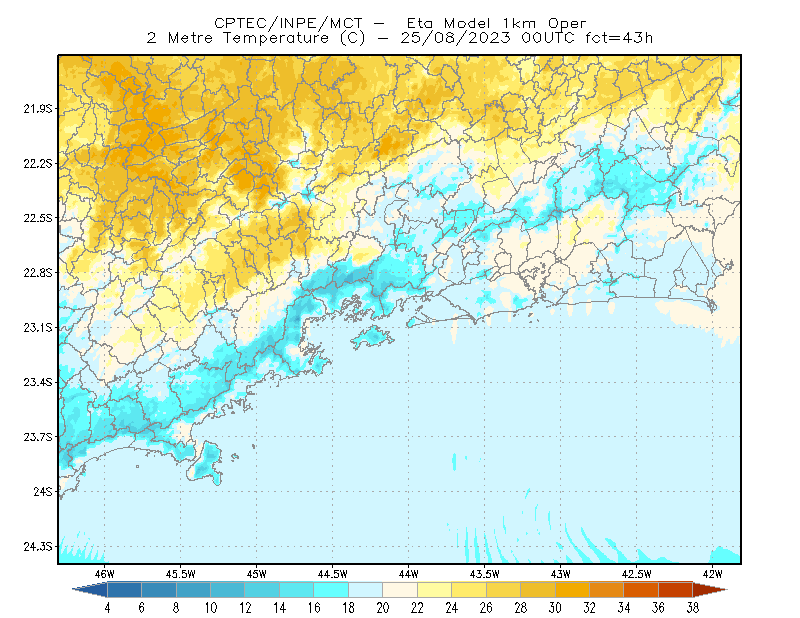Click the color bar value label 26
The width and height of the screenshot is (800, 618).
click(x=486, y=608)
